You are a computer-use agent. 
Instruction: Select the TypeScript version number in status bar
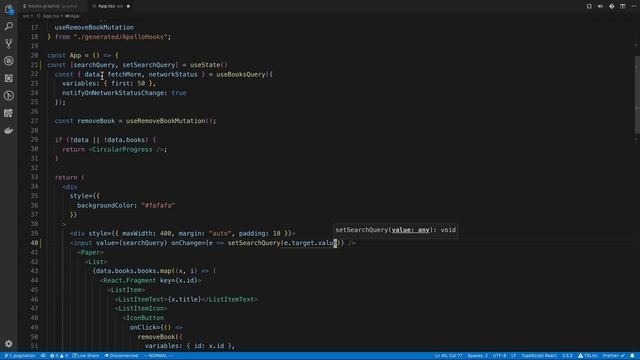point(567,356)
